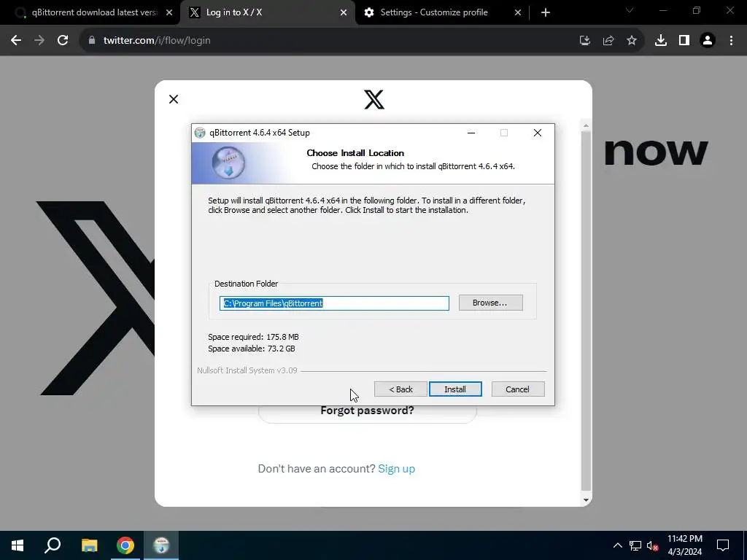Click the qBittorrent icon in setup title bar

click(200, 133)
